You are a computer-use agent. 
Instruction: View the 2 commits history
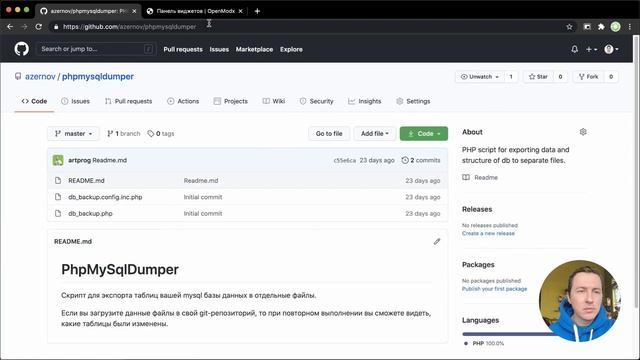pyautogui.click(x=421, y=160)
